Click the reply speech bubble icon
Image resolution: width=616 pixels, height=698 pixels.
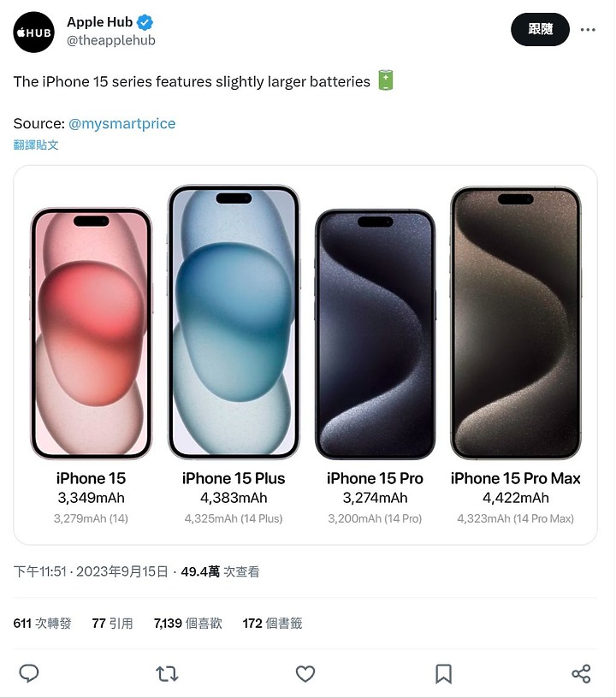[29, 673]
